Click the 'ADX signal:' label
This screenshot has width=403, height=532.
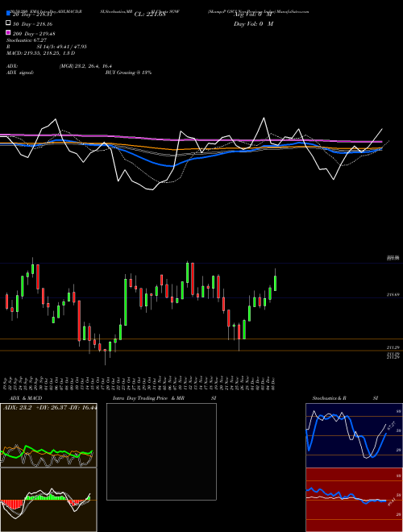20,73
